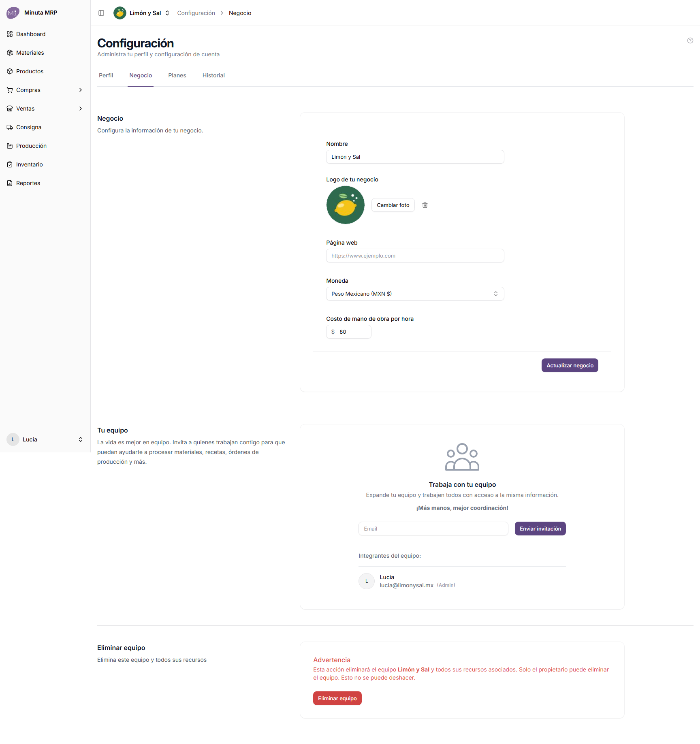Click the L avatar in the sidebar footer
Viewport: 700px width, 744px height.
pyautogui.click(x=13, y=439)
